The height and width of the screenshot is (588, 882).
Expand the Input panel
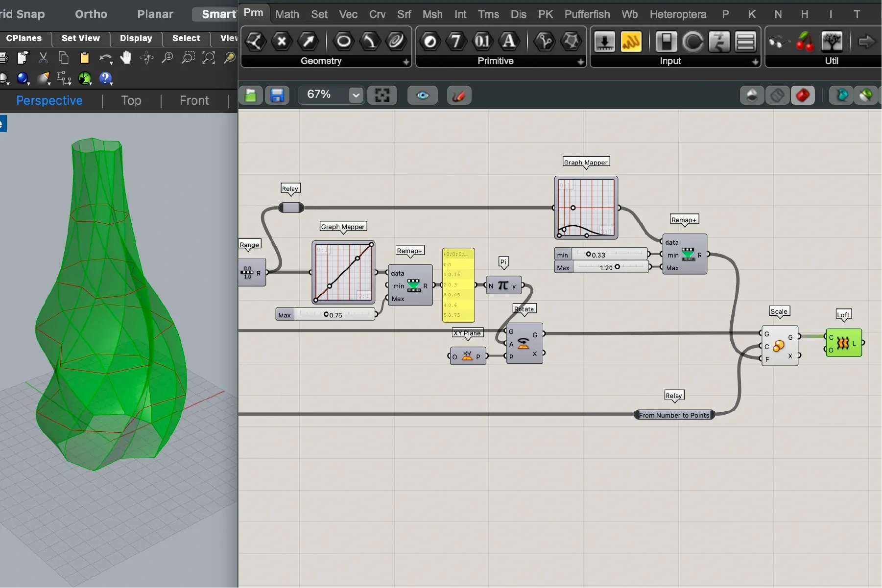[x=755, y=62]
